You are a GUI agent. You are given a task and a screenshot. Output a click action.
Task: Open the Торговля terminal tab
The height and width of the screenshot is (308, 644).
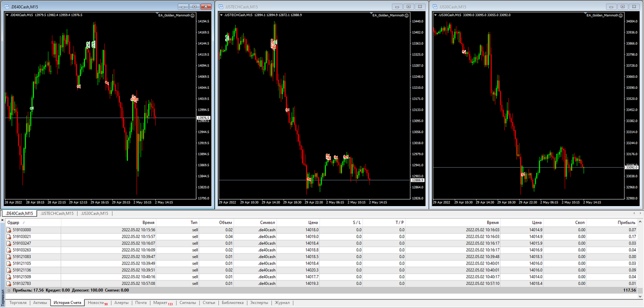click(x=18, y=303)
